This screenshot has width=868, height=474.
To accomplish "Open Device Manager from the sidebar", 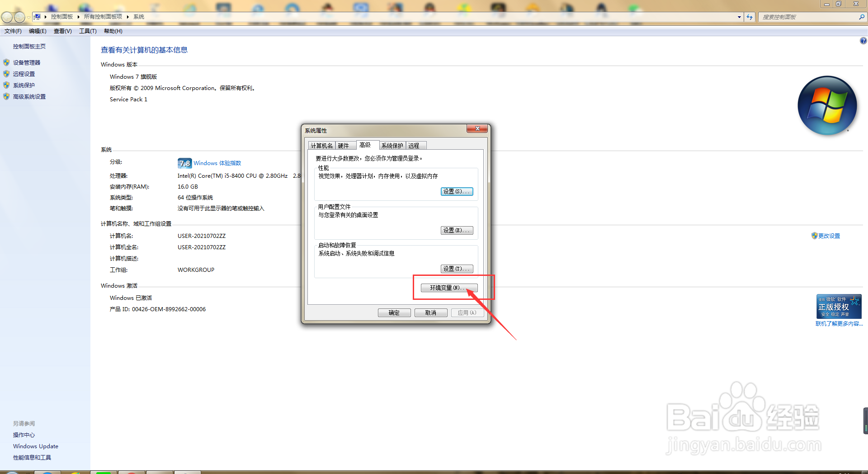I will 27,62.
